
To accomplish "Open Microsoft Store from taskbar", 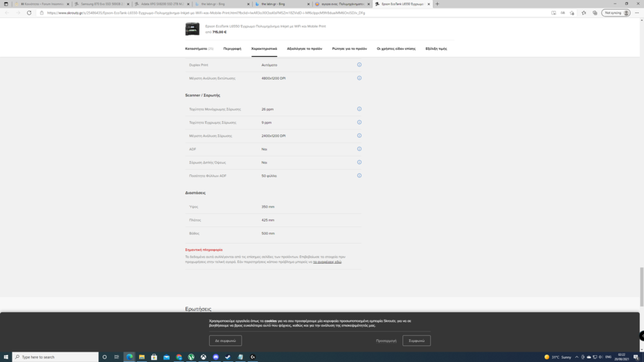I will pos(154,357).
